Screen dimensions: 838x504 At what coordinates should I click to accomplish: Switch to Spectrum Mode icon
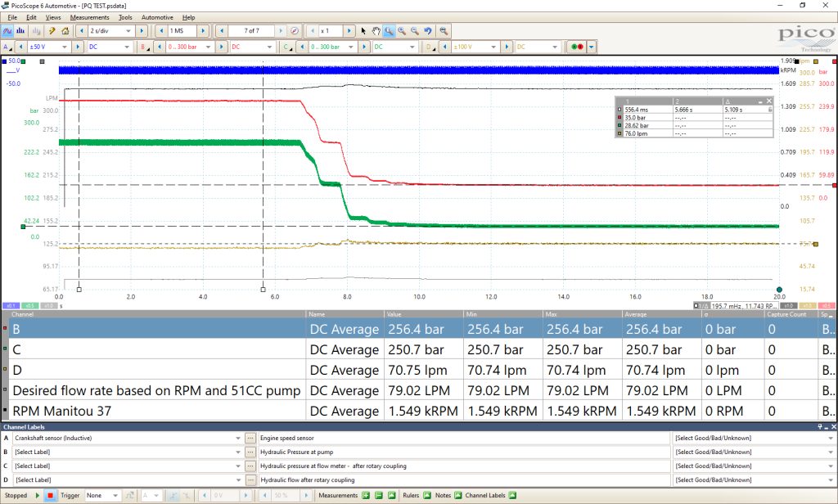20,31
